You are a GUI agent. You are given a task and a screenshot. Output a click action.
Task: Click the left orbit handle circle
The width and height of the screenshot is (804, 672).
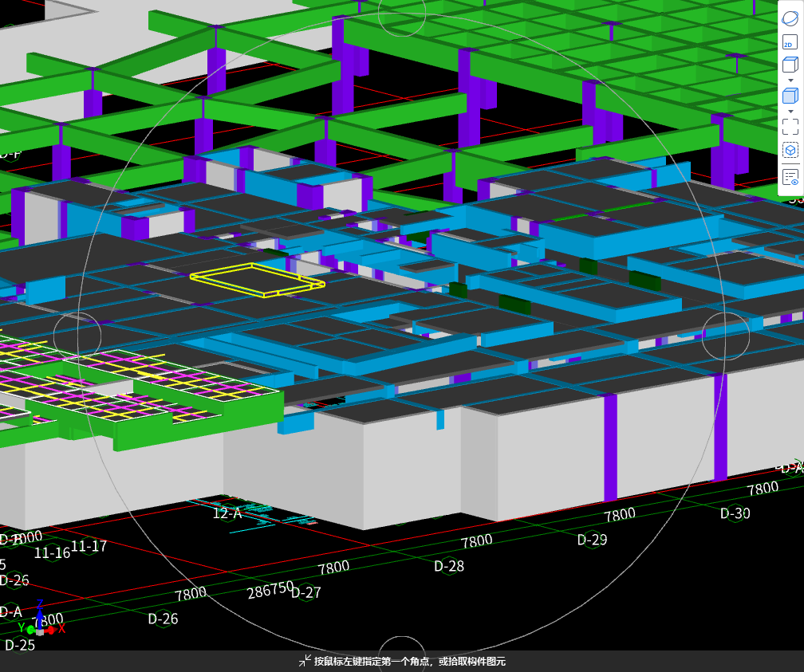click(77, 336)
